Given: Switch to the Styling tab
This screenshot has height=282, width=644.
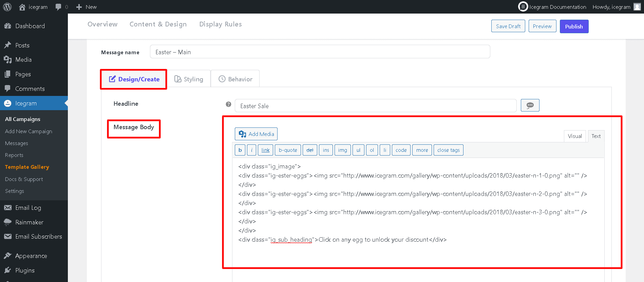Looking at the screenshot, I should point(189,79).
